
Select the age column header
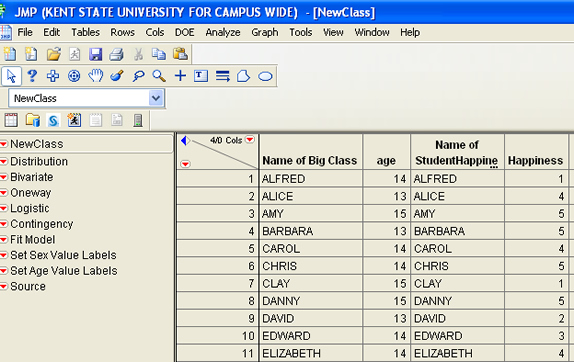(387, 152)
